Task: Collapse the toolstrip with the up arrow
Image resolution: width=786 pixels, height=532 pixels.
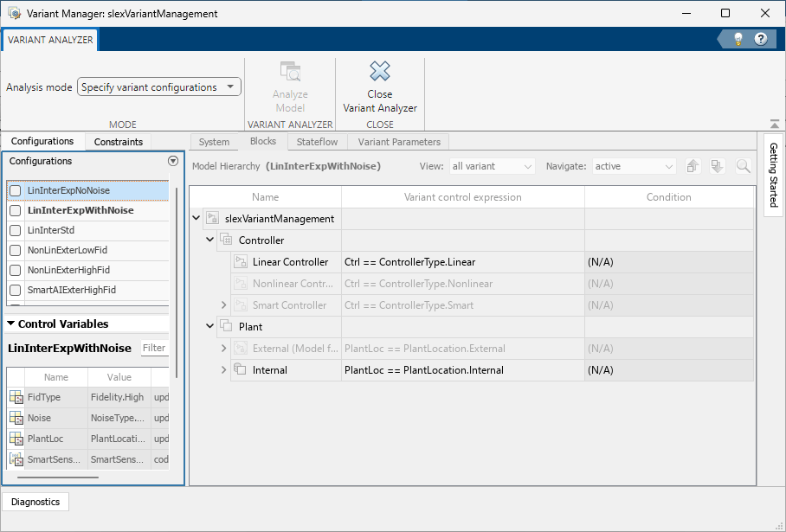Action: [775, 124]
